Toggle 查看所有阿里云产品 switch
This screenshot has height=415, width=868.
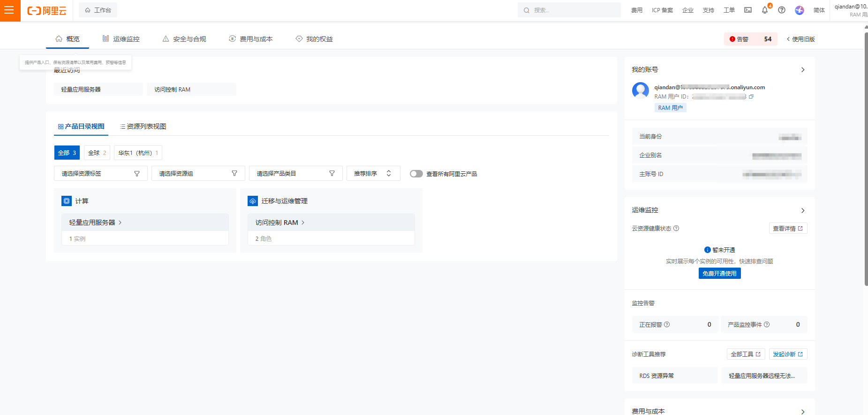pyautogui.click(x=416, y=174)
